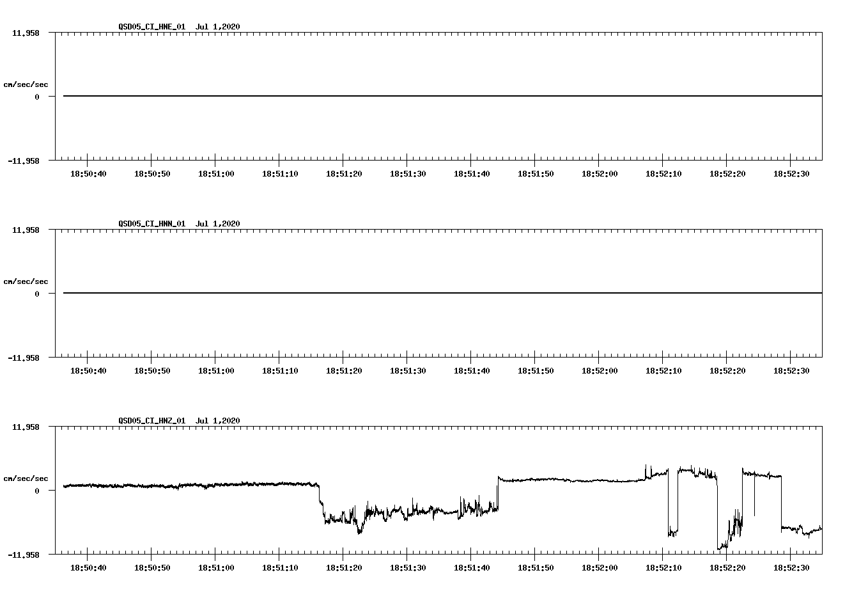The height and width of the screenshot is (591, 868).
Task: Click the 18:51:30 time label under the HNE plot
Action: click(408, 174)
